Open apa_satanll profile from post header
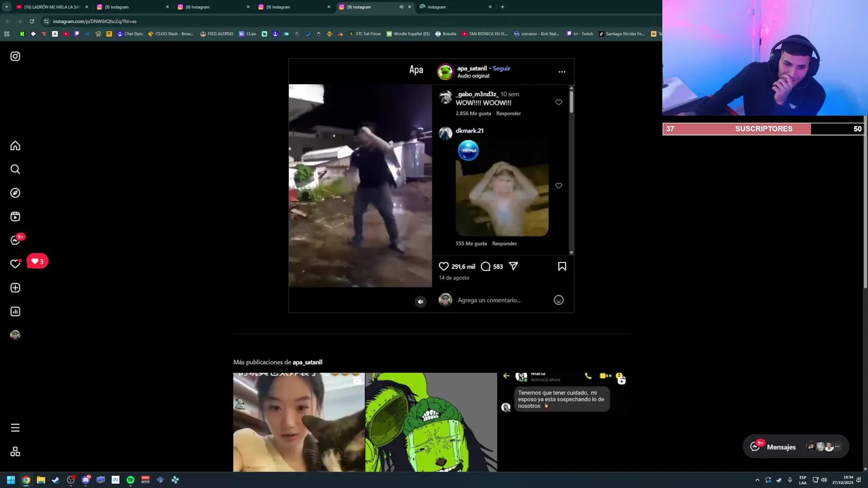Image resolution: width=868 pixels, height=488 pixels. [x=472, y=68]
